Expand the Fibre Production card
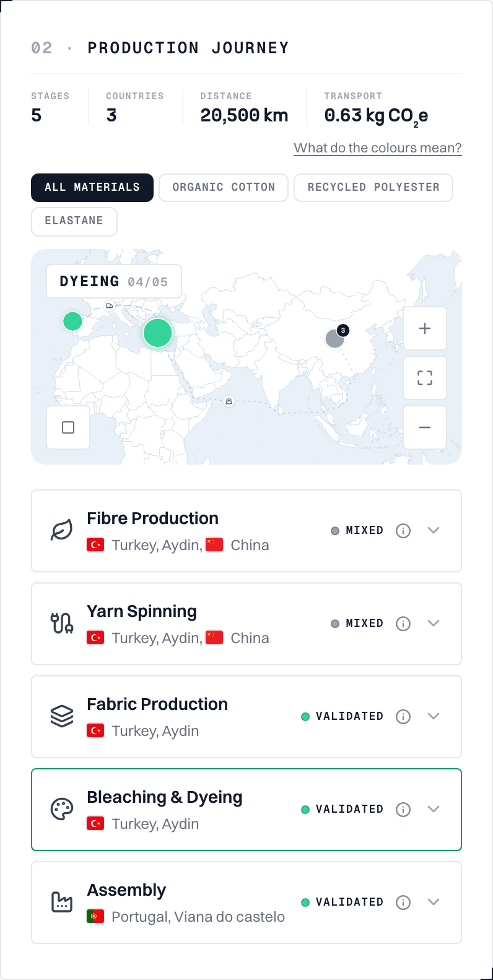Screen dimensions: 493x980 tap(434, 530)
